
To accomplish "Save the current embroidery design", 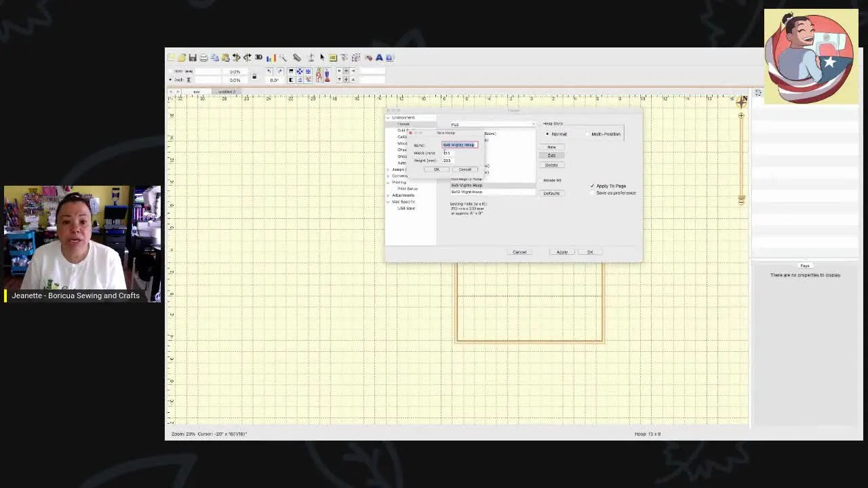I will (193, 58).
